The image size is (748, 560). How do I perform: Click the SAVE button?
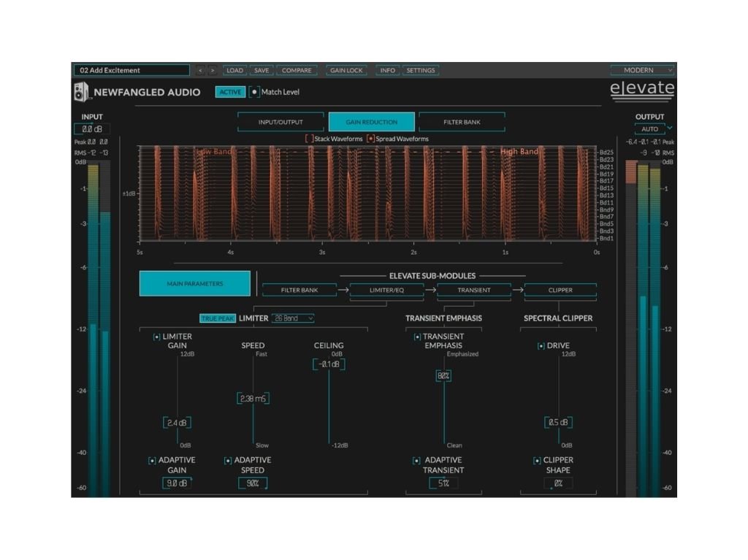coord(262,70)
